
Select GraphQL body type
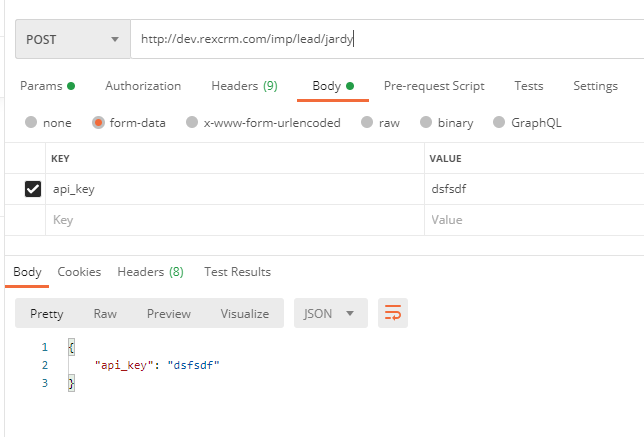[x=498, y=123]
